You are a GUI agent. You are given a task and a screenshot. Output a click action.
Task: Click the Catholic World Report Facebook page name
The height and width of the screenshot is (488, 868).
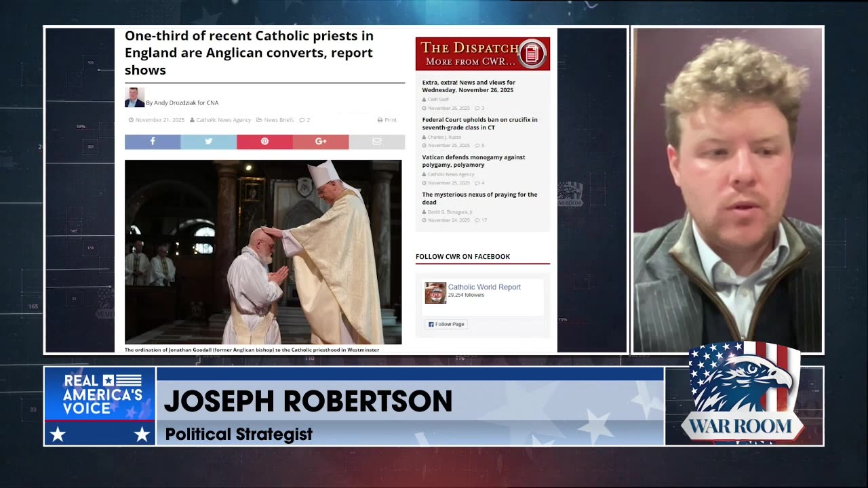[484, 287]
